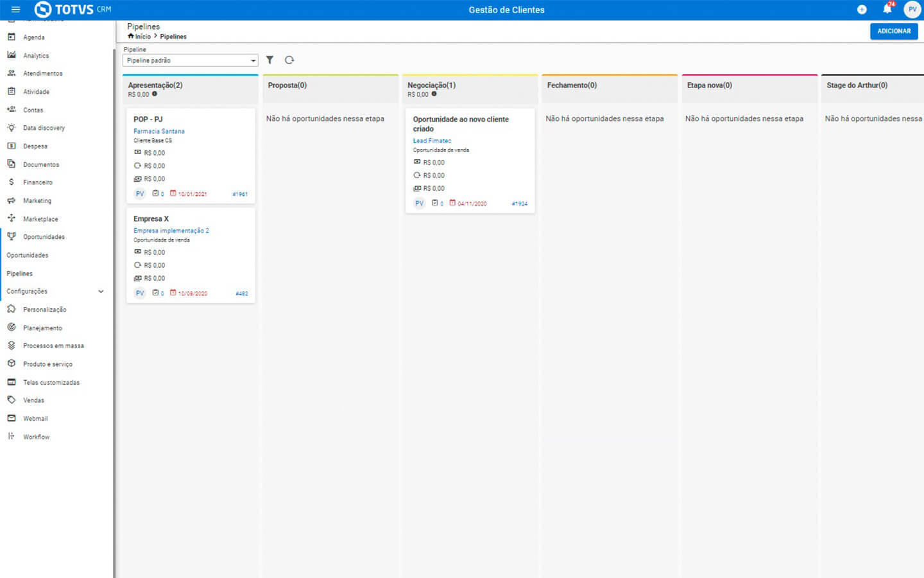Viewport: 924px width, 578px height.
Task: Open the Pipeline padrão dropdown
Action: coord(190,60)
